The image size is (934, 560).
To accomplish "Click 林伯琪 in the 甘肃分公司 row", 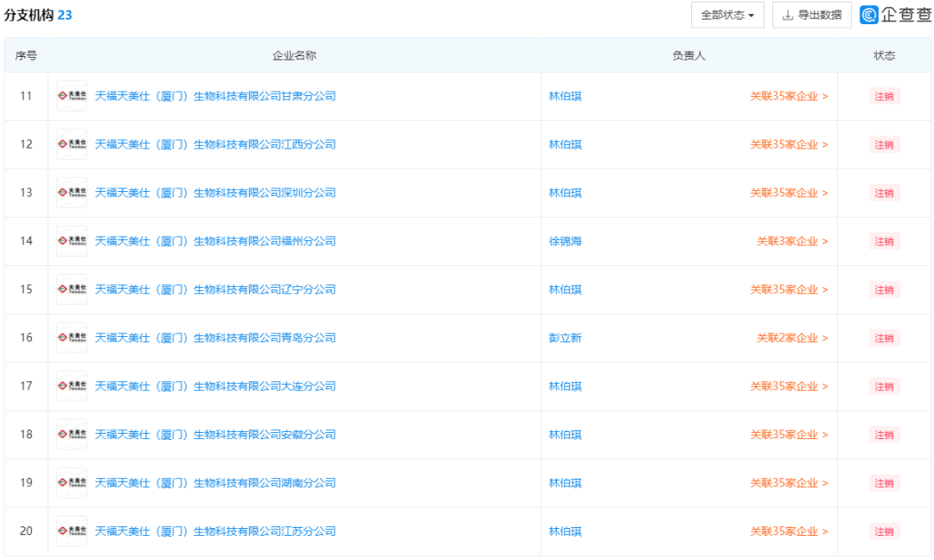I will coord(565,96).
